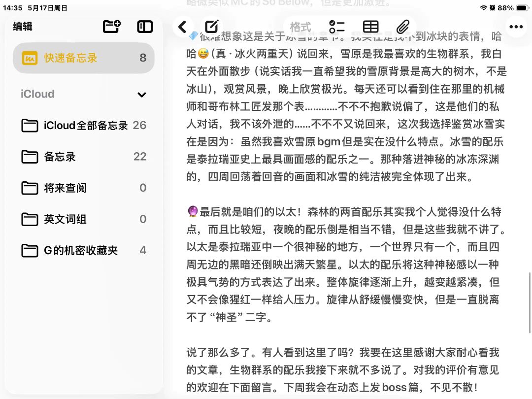
Task: Go back with the chevron arrow
Action: (x=183, y=27)
